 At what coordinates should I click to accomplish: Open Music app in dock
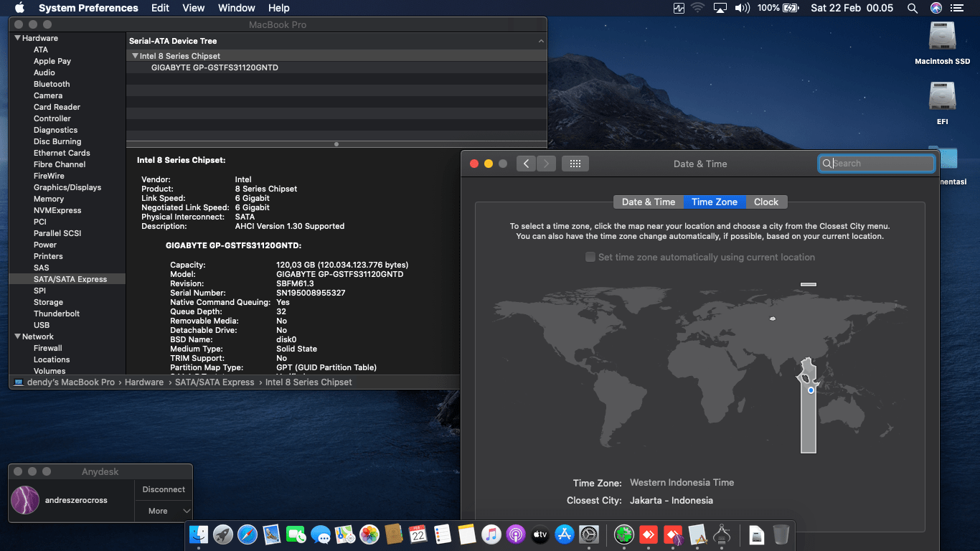(491, 534)
